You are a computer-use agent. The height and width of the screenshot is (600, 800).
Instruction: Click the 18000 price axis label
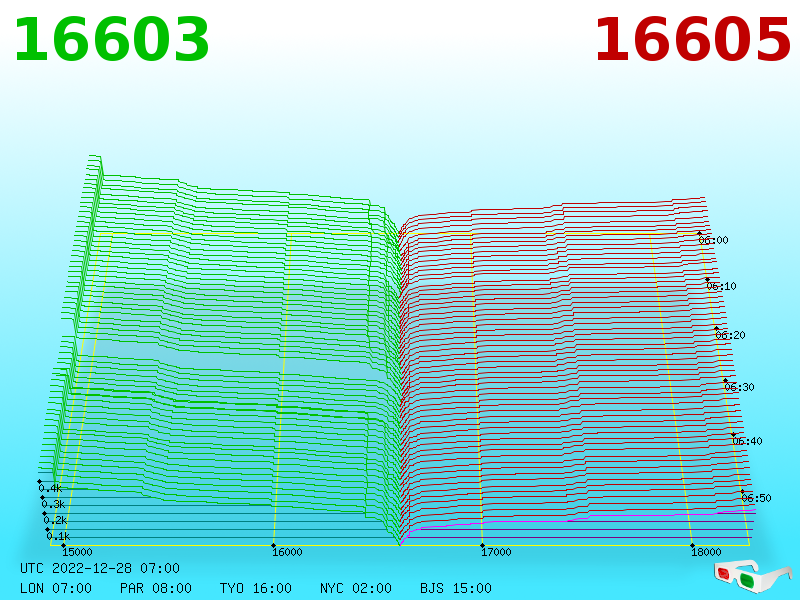pos(707,552)
